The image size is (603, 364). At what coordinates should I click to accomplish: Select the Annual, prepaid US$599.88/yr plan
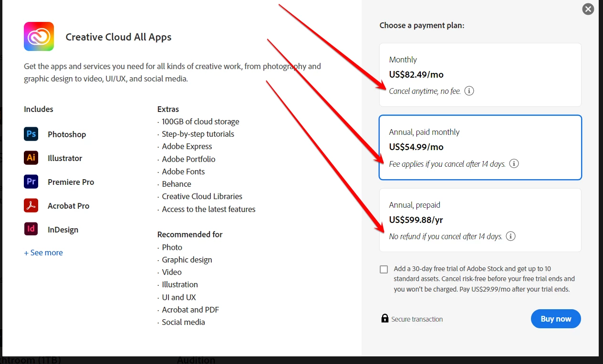pos(480,220)
